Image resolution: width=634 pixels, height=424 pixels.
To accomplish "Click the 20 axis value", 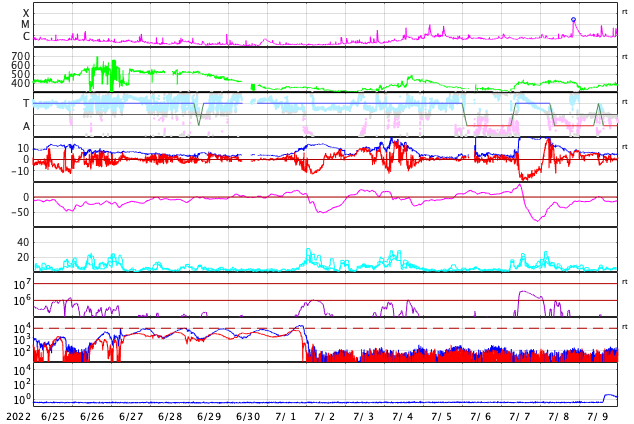I will [23, 257].
